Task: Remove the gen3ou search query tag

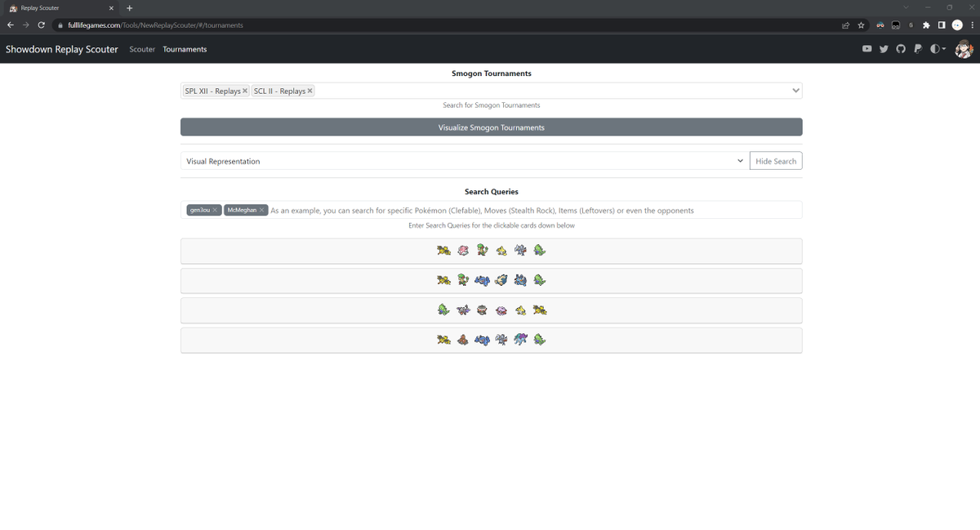Action: pyautogui.click(x=214, y=209)
